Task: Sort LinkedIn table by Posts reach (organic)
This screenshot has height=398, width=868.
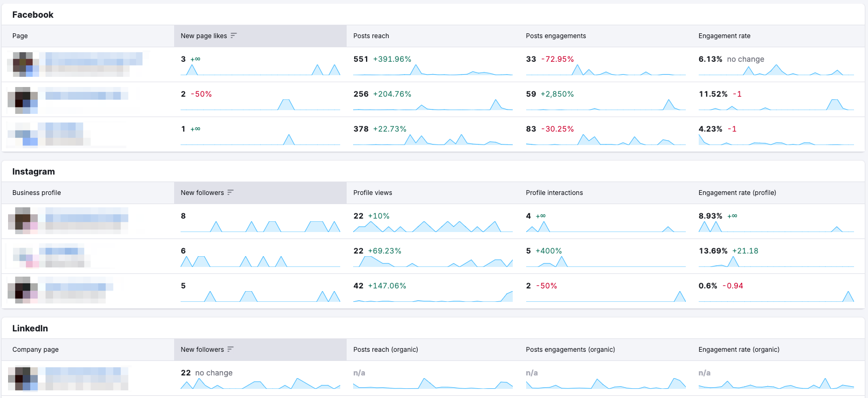Action: (385, 350)
